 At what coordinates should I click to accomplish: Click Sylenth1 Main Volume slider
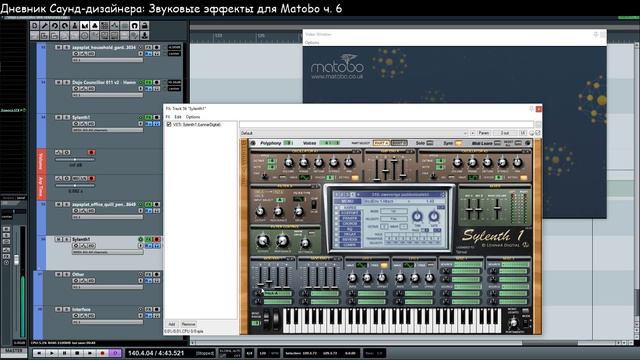(x=497, y=209)
